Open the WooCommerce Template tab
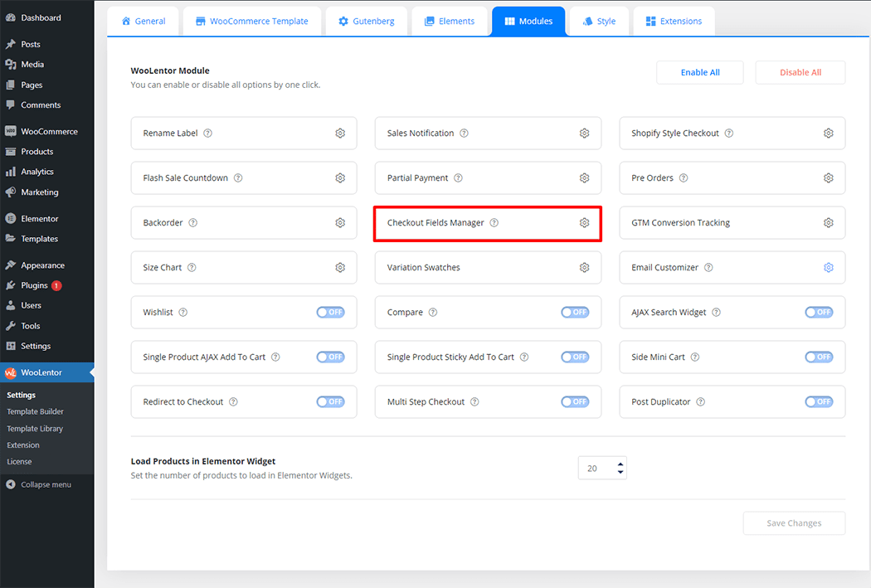Viewport: 871px width, 588px height. [252, 21]
